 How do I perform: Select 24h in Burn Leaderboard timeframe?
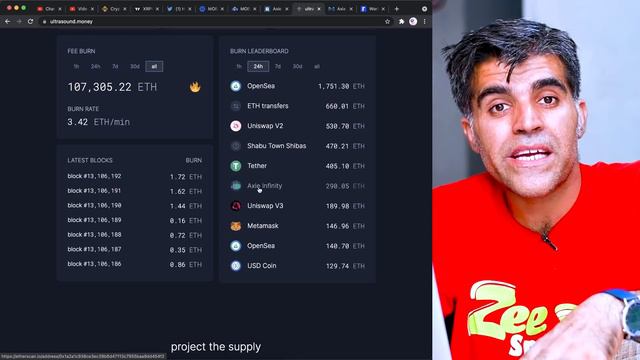pyautogui.click(x=258, y=66)
